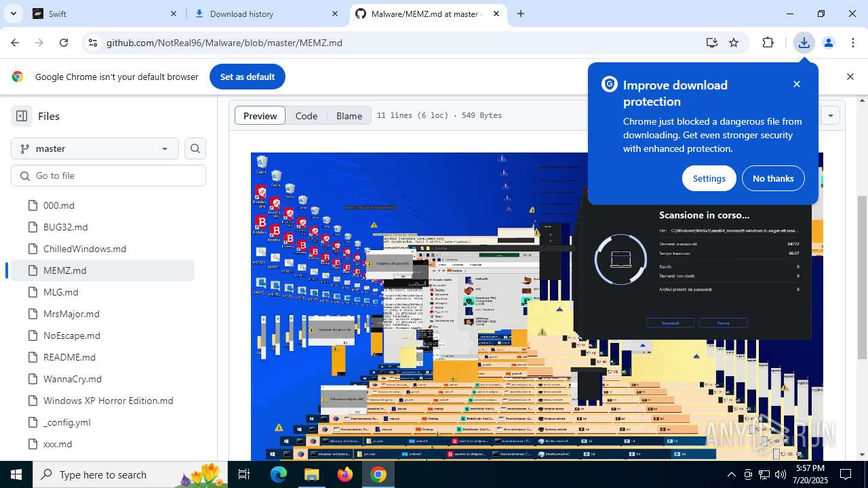Install app icon in address bar
The image size is (868, 488).
coord(711,43)
